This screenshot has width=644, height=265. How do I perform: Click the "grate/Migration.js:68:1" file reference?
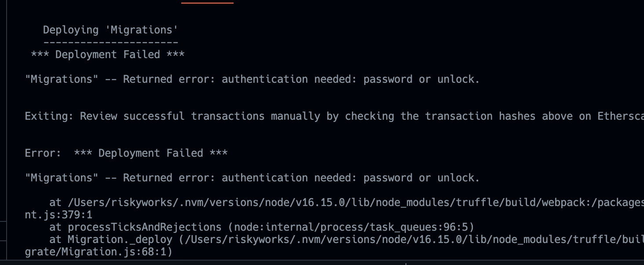[x=99, y=252]
